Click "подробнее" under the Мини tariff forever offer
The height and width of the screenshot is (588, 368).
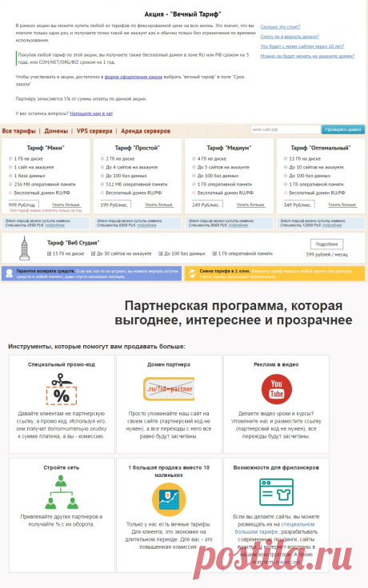pos(55,225)
